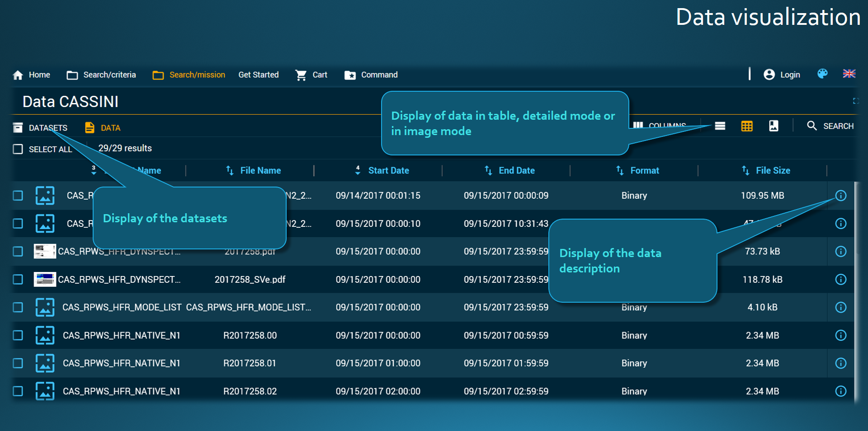This screenshot has width=868, height=431.
Task: Open the Command page
Action: pyautogui.click(x=371, y=75)
